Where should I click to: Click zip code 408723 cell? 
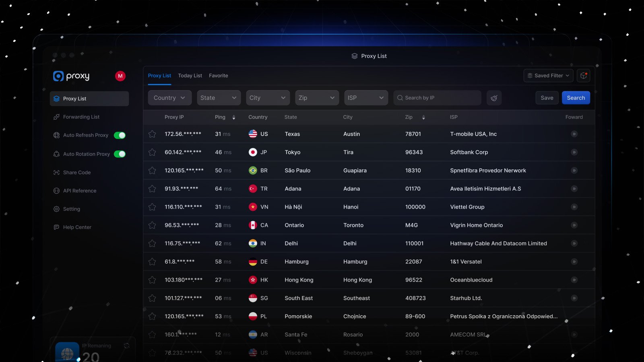pos(415,298)
